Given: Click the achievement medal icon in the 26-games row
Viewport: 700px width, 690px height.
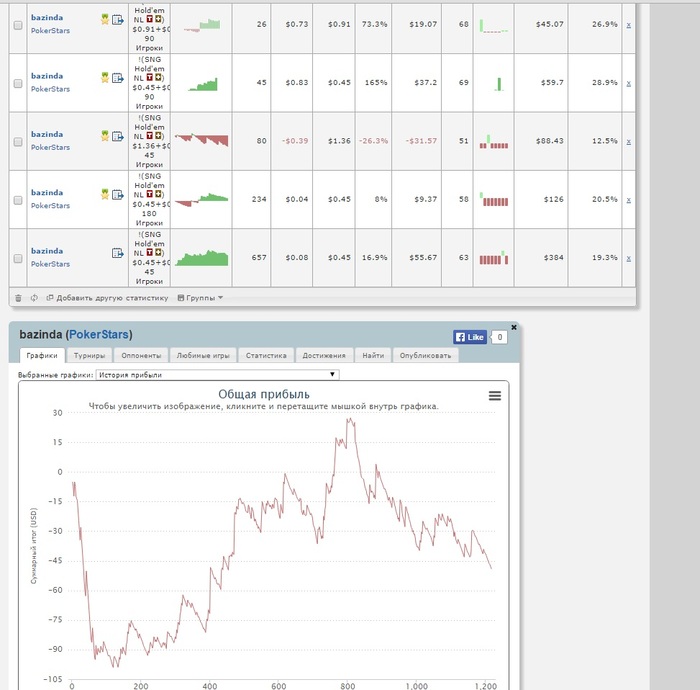Looking at the screenshot, I should click(x=105, y=19).
